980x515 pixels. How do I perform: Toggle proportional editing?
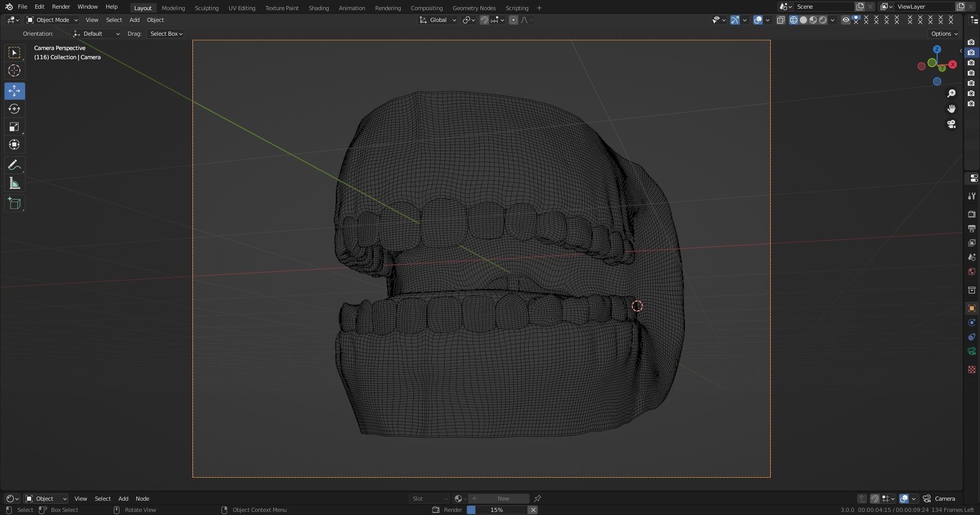click(x=513, y=20)
